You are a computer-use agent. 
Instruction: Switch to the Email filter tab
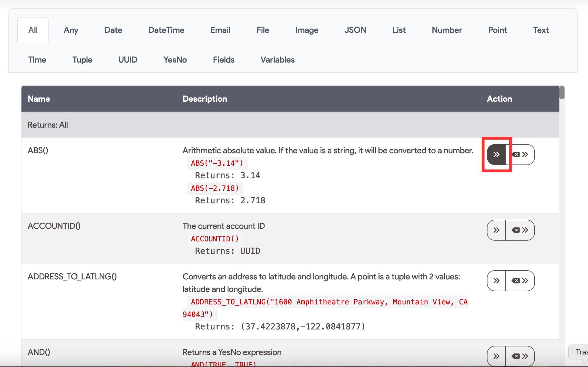pyautogui.click(x=220, y=30)
